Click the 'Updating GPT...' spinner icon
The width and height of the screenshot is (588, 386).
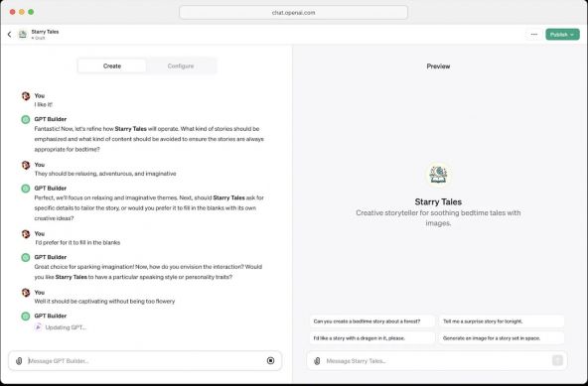(38, 327)
